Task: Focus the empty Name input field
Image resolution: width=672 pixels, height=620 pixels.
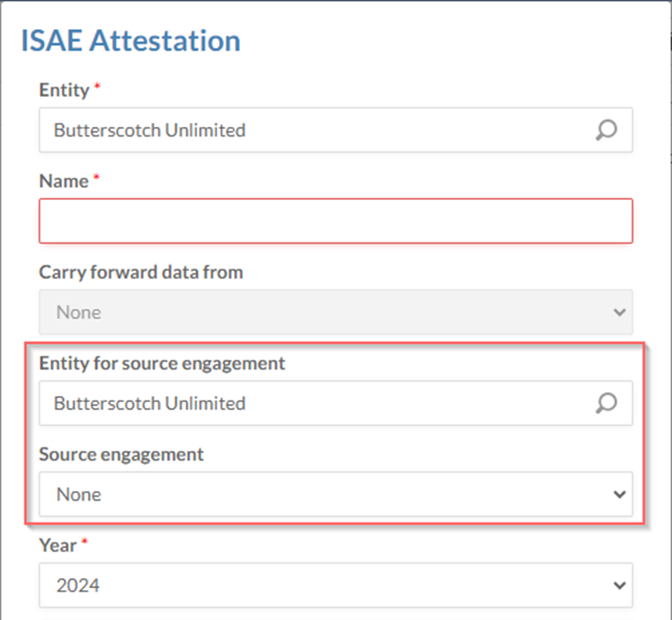Action: click(x=336, y=221)
